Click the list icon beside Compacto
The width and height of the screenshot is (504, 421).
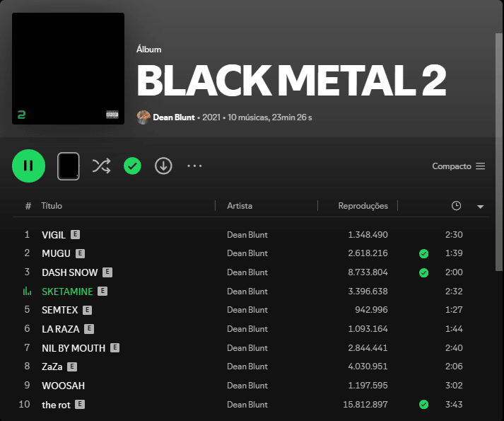point(481,166)
